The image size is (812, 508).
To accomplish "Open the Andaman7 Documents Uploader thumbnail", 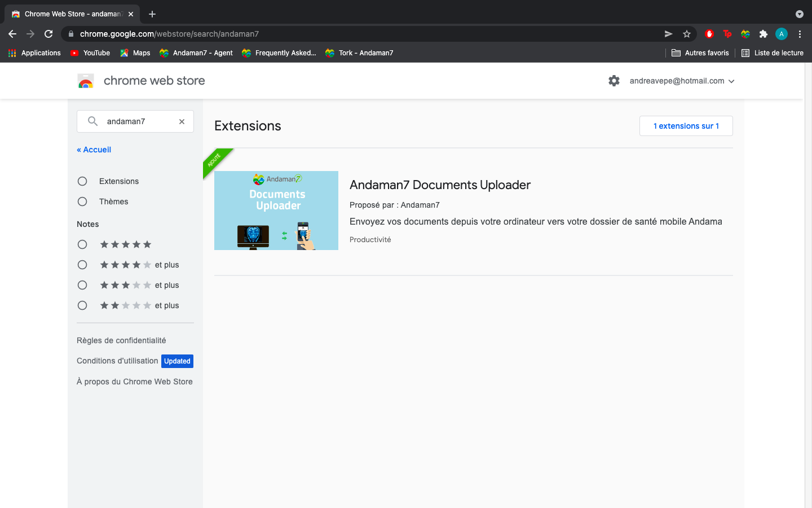I will [x=276, y=211].
